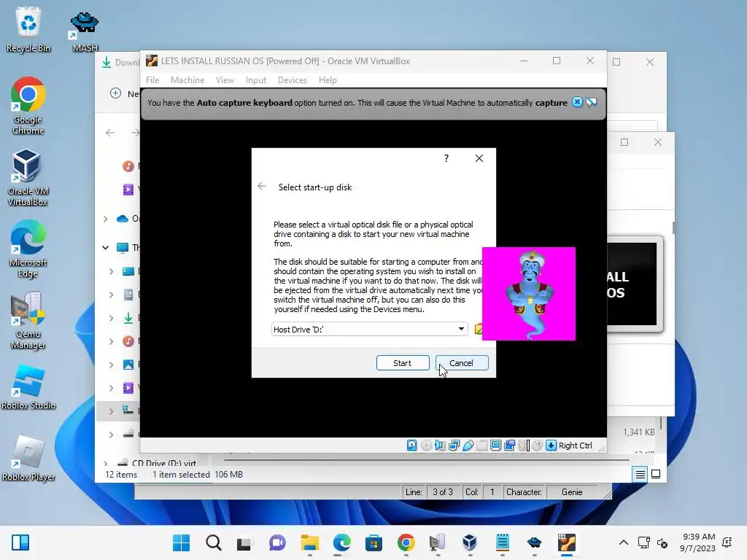Viewport: 747px width, 560px height.
Task: Open the Windows Start menu
Action: point(181,542)
